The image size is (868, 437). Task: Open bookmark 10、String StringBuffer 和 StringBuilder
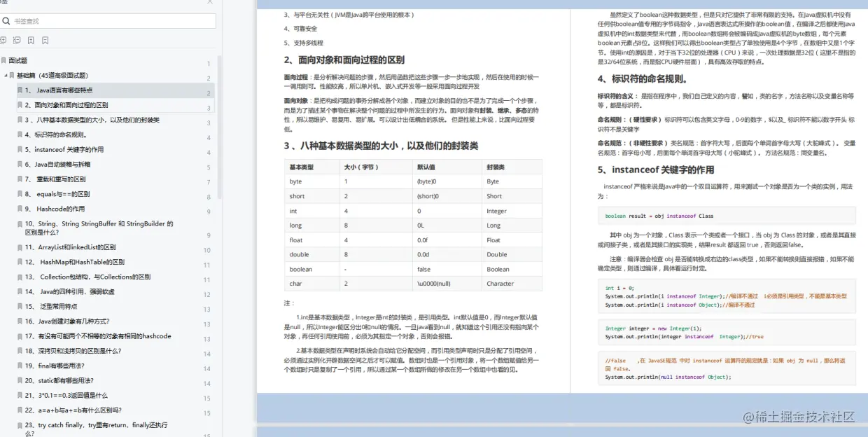[99, 228]
